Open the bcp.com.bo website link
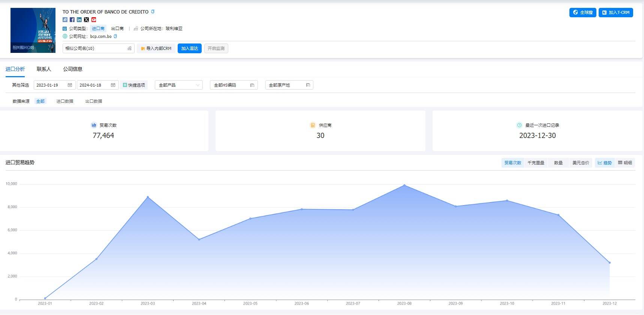644x315 pixels. (x=101, y=36)
